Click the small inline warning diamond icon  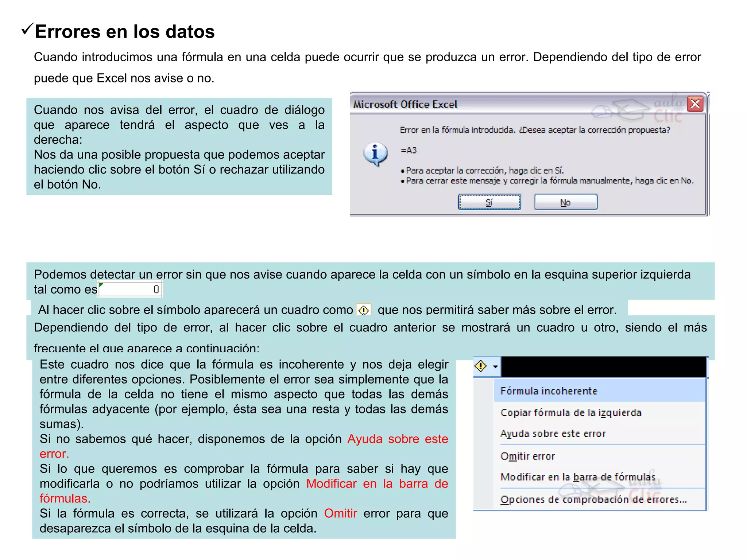click(x=363, y=310)
